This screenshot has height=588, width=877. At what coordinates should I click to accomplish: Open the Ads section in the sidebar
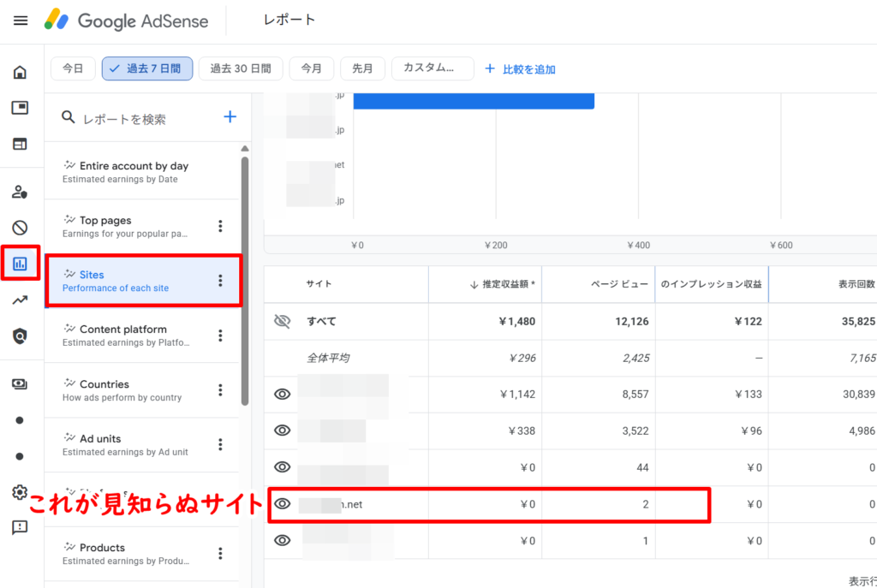tap(21, 108)
